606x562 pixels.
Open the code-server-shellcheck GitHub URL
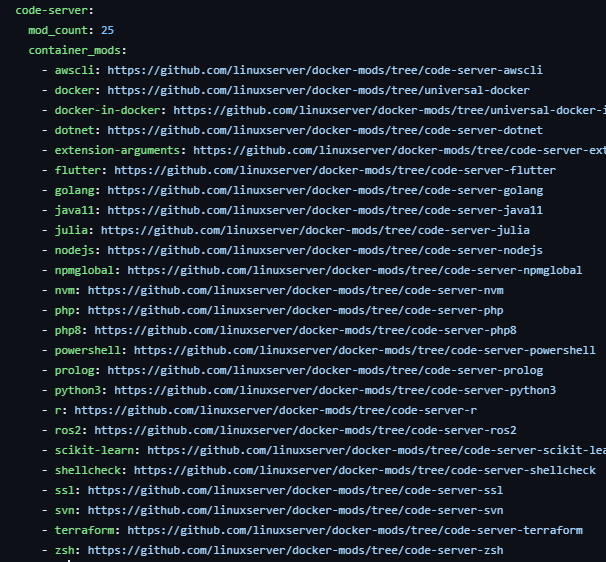[365, 471]
